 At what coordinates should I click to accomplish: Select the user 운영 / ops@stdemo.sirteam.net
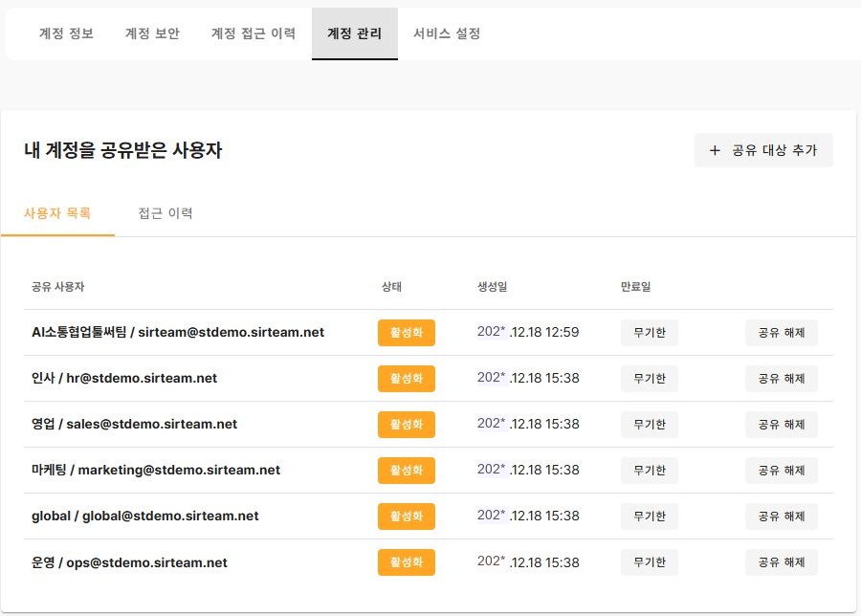click(129, 562)
